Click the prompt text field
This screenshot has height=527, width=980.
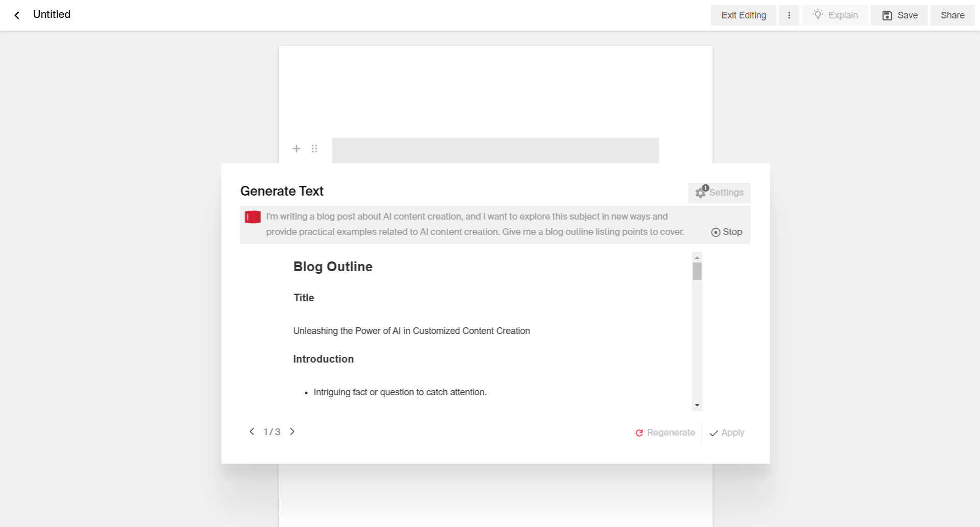(x=475, y=224)
